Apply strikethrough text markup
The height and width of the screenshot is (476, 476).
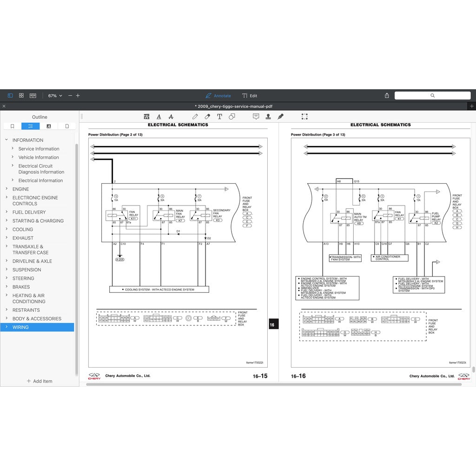pyautogui.click(x=171, y=117)
